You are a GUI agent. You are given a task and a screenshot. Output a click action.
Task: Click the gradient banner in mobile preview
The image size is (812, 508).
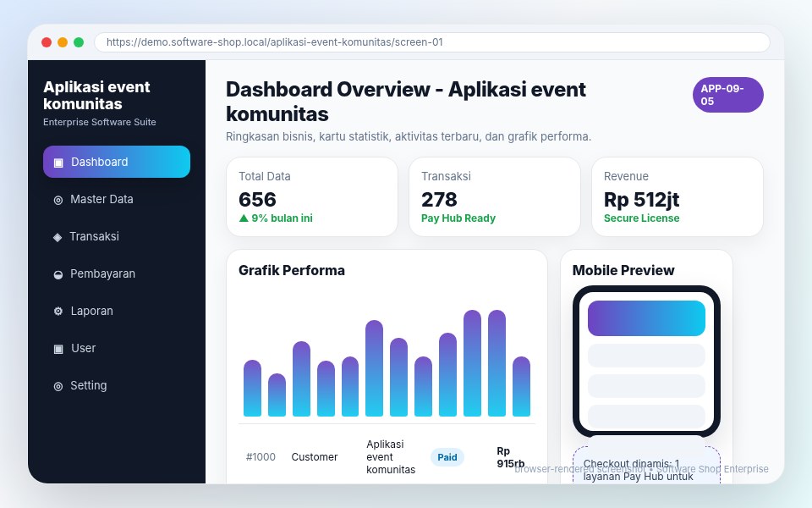click(x=646, y=318)
